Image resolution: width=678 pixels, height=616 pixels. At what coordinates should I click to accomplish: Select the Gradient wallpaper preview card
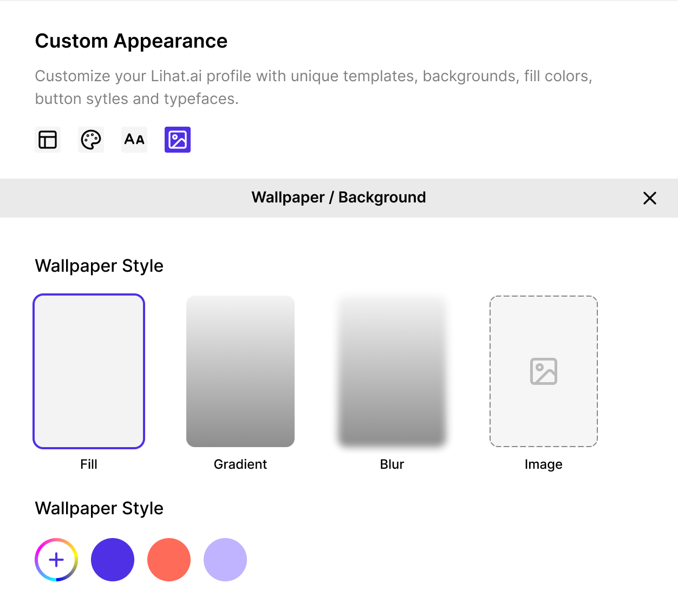point(240,371)
